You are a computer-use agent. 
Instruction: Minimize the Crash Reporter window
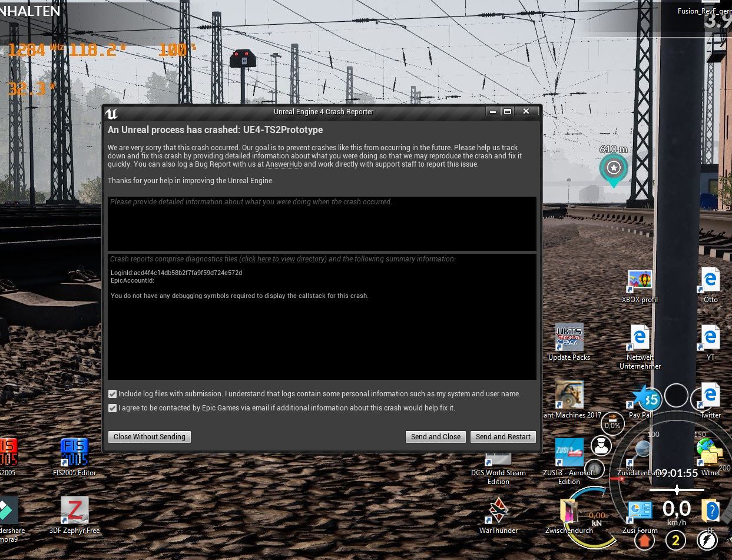[x=493, y=111]
